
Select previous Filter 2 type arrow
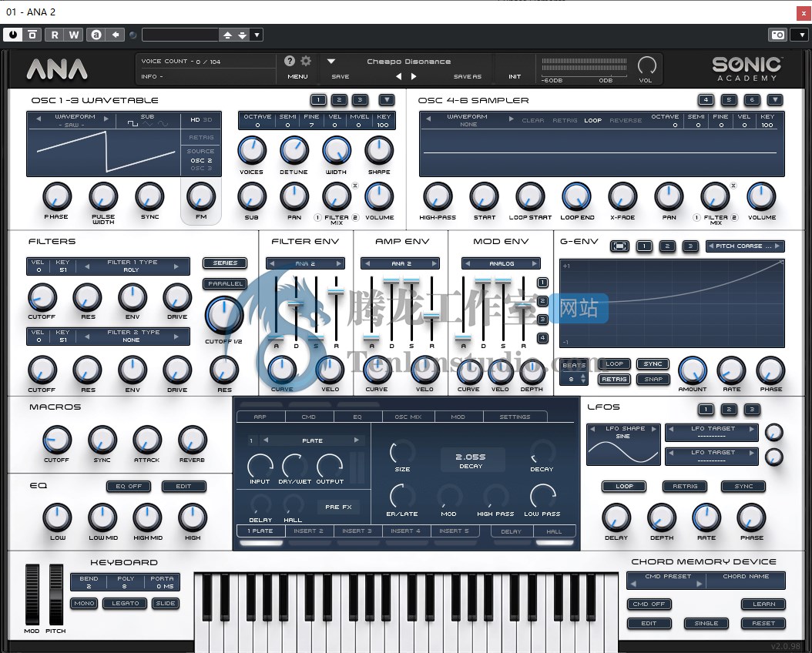pyautogui.click(x=87, y=337)
